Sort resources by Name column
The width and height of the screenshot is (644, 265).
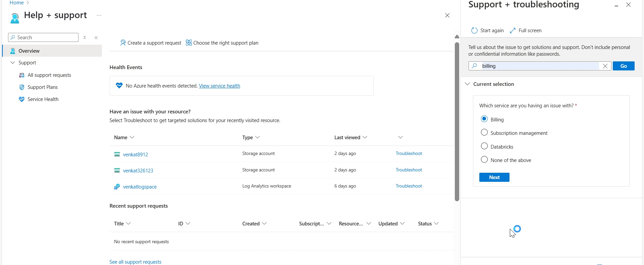124,138
